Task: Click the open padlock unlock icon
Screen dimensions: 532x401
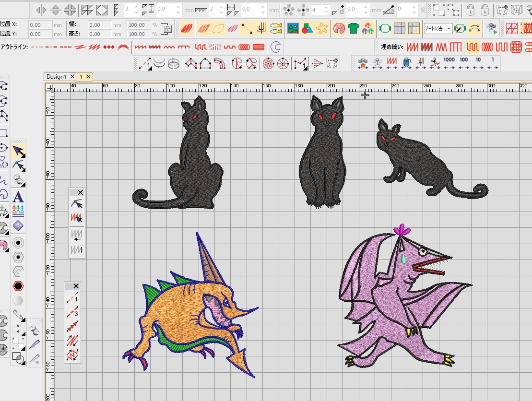Action: (x=485, y=10)
